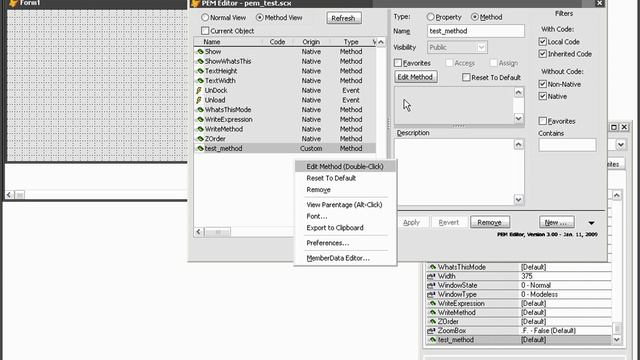The height and width of the screenshot is (360, 640).
Task: Check the Favorites checkbox below Visibility
Action: click(398, 63)
